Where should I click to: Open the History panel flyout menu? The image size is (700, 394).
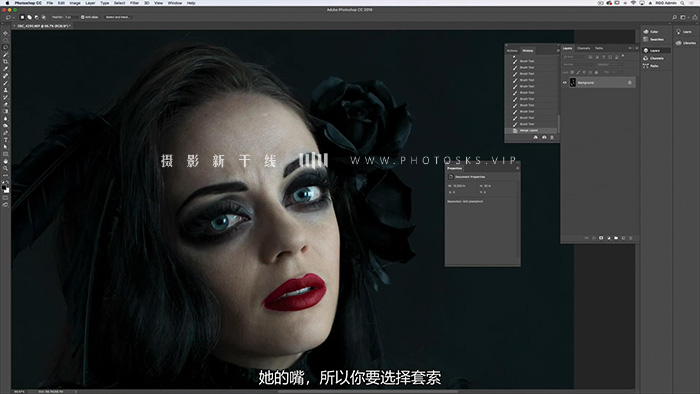(558, 50)
